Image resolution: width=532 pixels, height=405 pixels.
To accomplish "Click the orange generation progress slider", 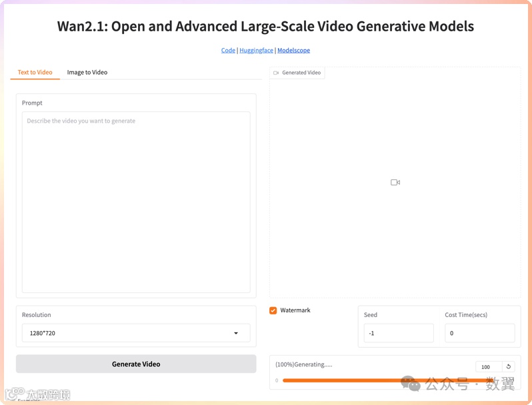I will tap(387, 380).
